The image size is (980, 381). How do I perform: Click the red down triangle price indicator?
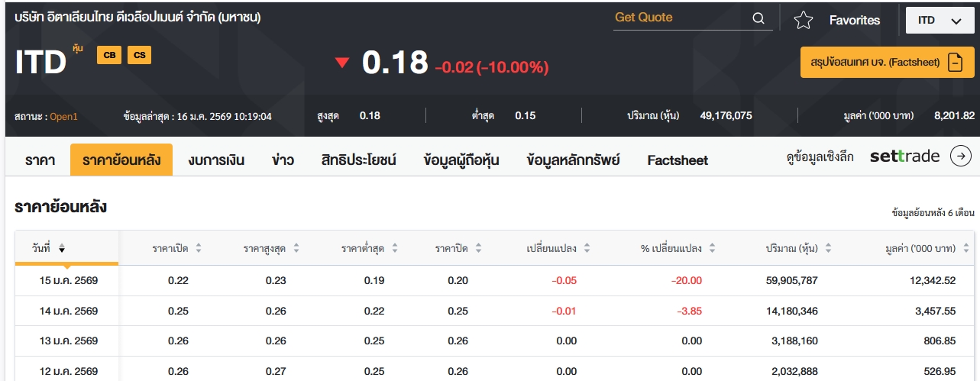point(341,63)
